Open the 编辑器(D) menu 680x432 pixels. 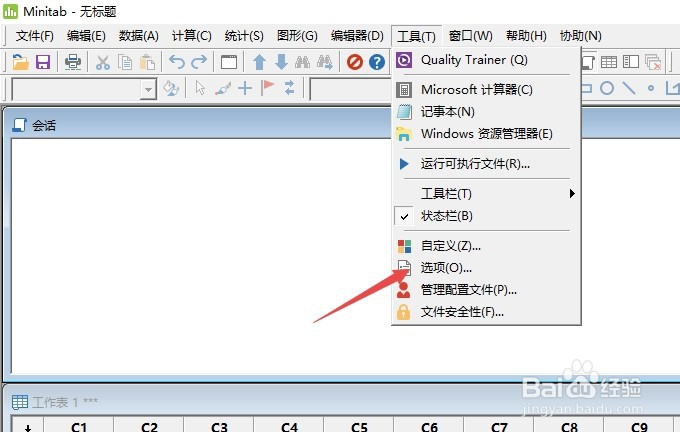click(357, 36)
